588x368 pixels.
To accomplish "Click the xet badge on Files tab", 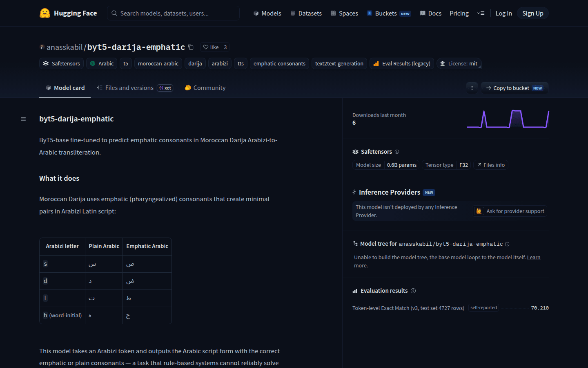I will [x=165, y=88].
